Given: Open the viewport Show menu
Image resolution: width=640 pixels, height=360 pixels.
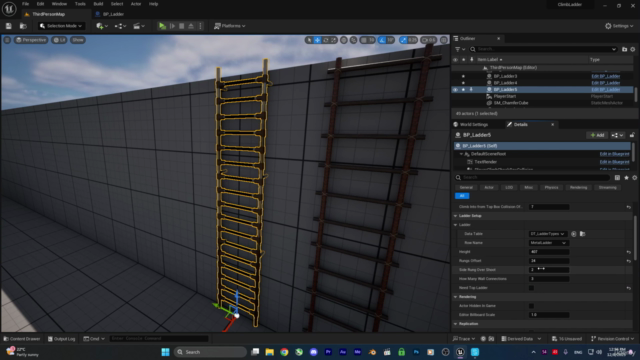Looking at the screenshot, I should pyautogui.click(x=78, y=40).
